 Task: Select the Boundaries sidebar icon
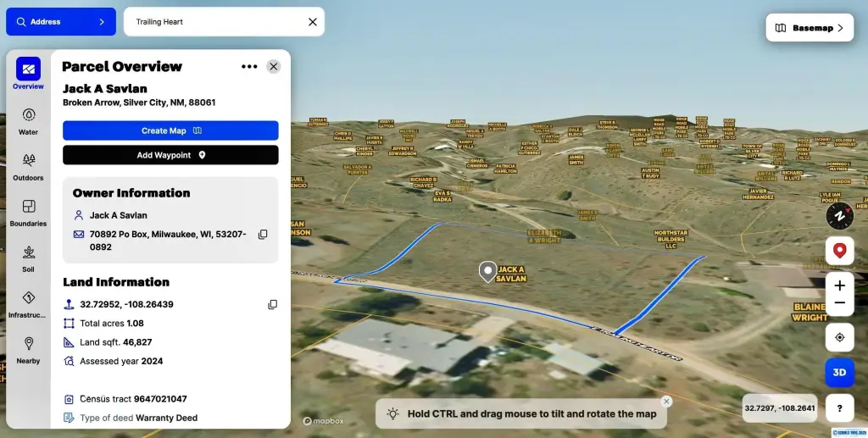28,213
